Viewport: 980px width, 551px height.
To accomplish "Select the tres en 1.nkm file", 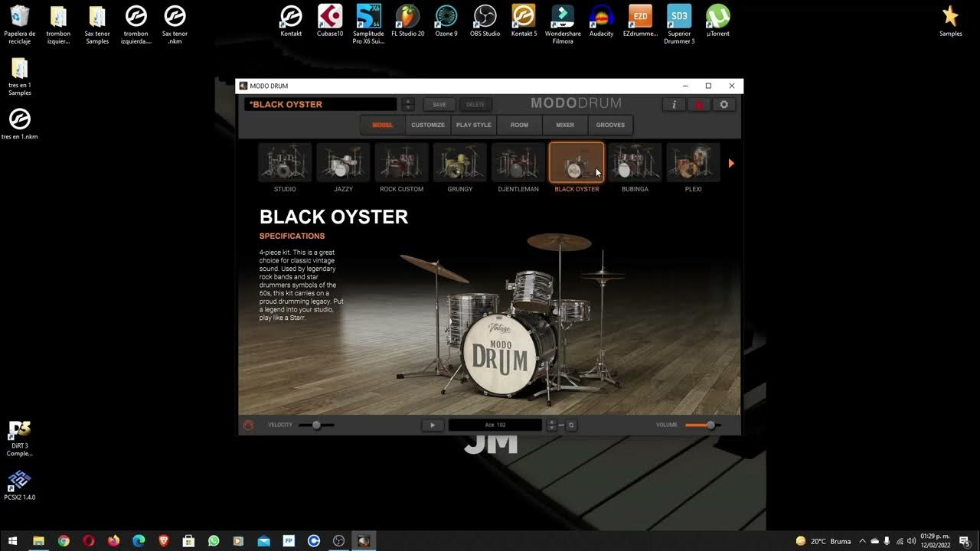I will (x=19, y=123).
